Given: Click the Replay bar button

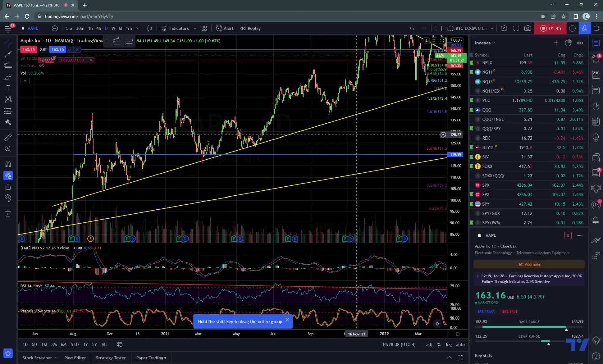Looking at the screenshot, I should (251, 28).
